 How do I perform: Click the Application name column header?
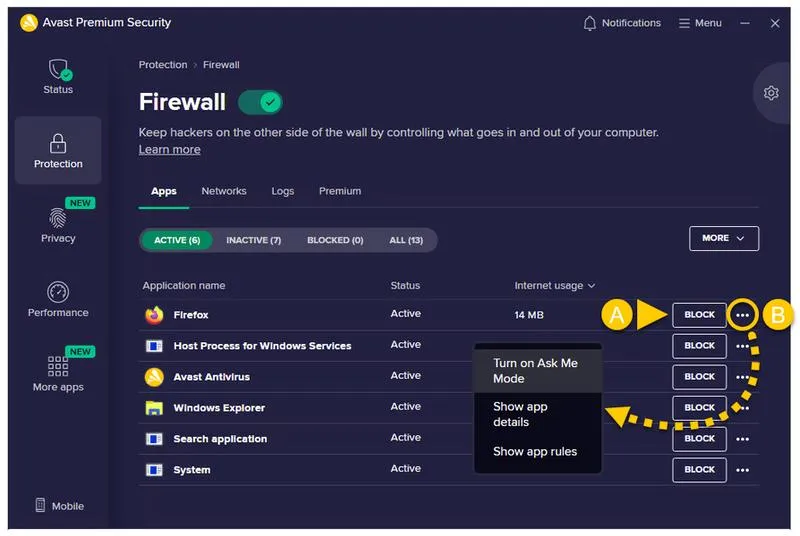tap(184, 286)
